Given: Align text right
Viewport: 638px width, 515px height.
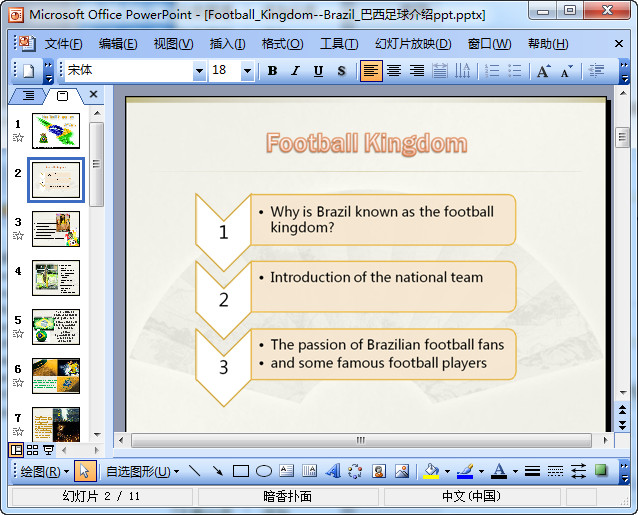Looking at the screenshot, I should coord(417,71).
